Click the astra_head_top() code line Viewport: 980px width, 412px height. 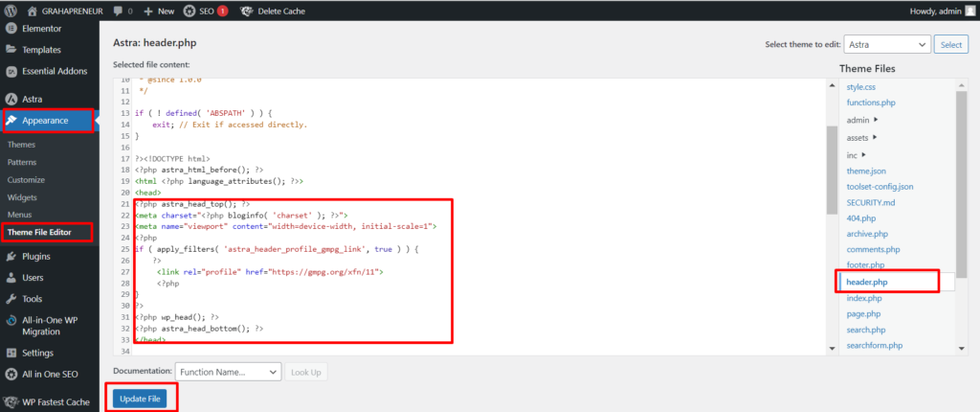pos(192,204)
